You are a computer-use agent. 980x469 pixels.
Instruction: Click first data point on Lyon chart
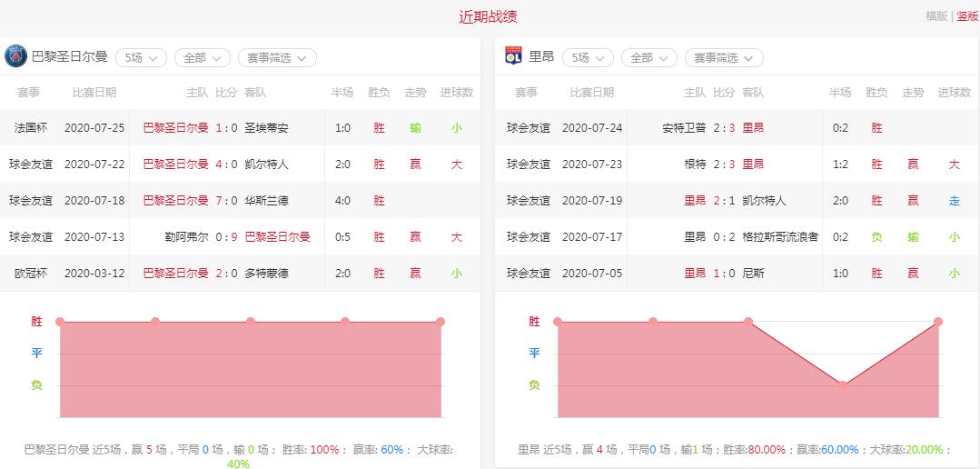(558, 322)
